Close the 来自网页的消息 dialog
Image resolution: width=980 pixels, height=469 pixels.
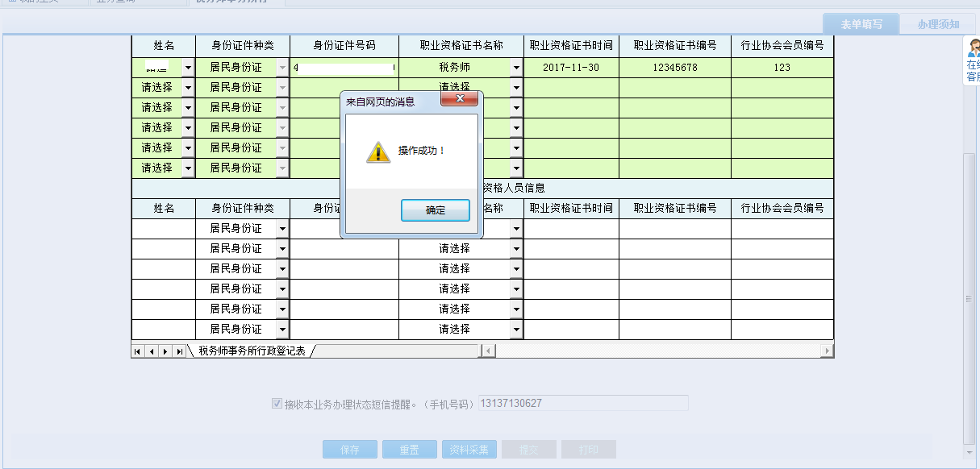pyautogui.click(x=460, y=98)
